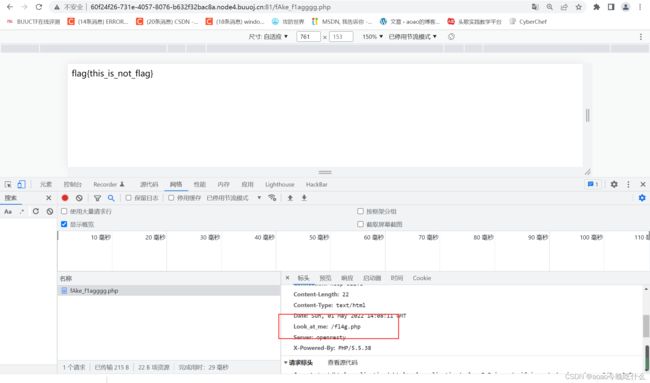Switch to the 响应 Response request tab
This screenshot has width=650, height=383.
pyautogui.click(x=347, y=278)
